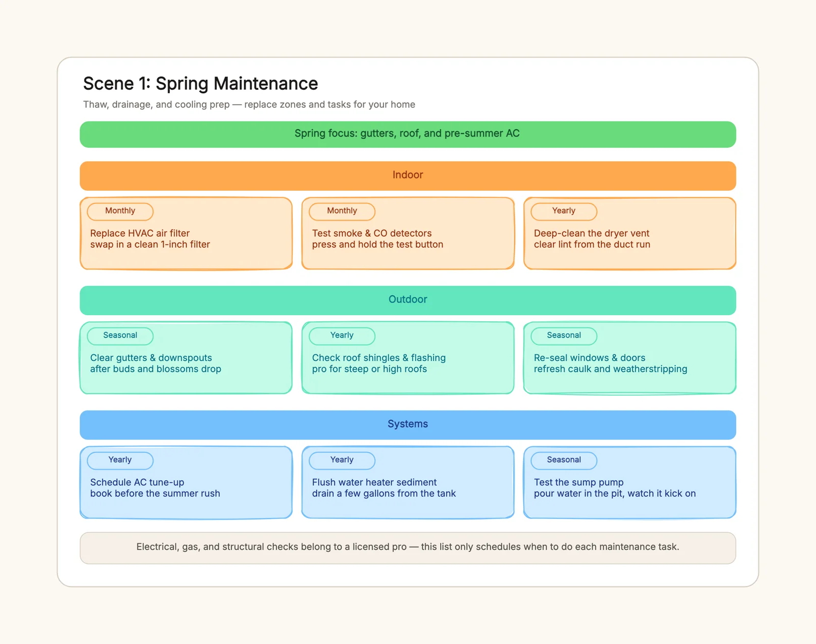The height and width of the screenshot is (644, 816).
Task: Select the orange Indoor header bar
Action: click(x=407, y=175)
